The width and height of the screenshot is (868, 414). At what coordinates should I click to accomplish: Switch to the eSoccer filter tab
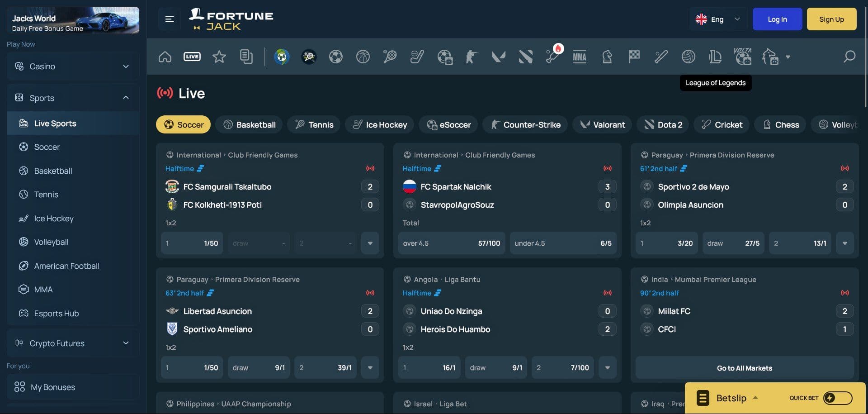pos(448,124)
